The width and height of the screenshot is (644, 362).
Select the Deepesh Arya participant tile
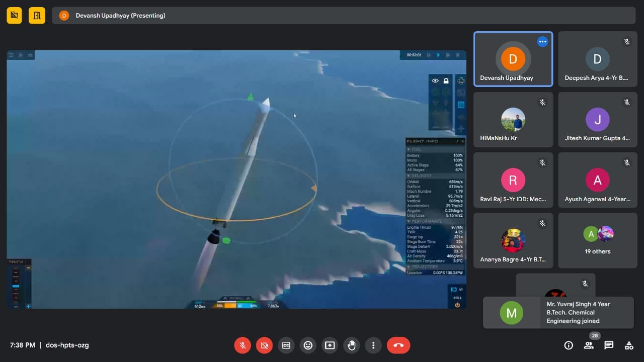(598, 59)
